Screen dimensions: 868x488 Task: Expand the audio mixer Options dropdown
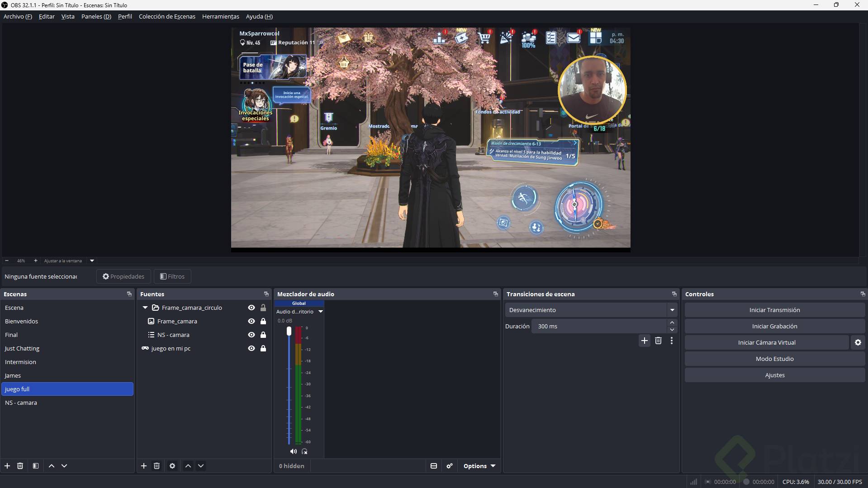click(479, 466)
